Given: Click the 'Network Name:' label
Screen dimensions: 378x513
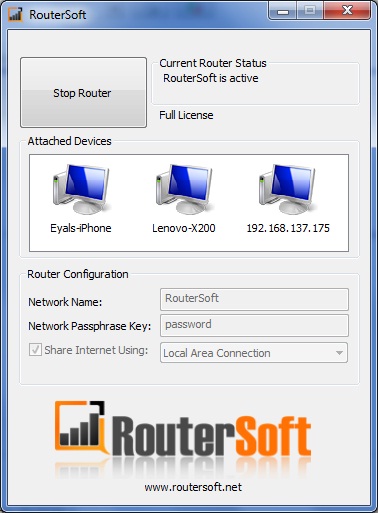Looking at the screenshot, I should (65, 302).
